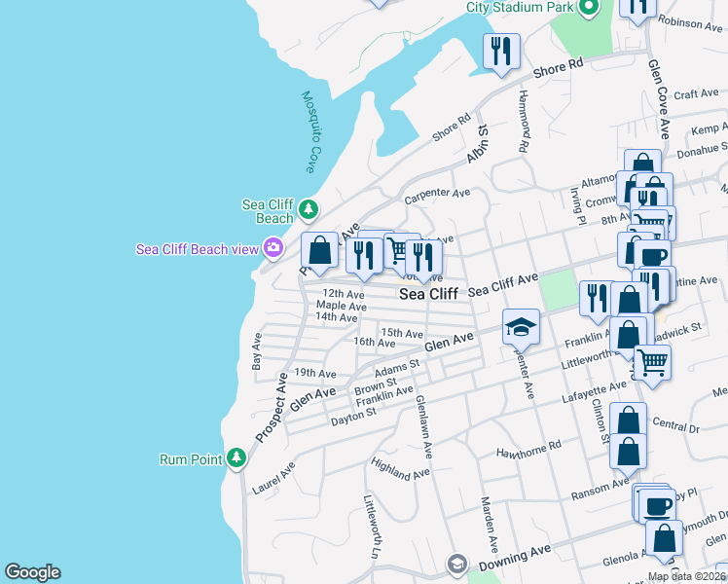Screen dimensions: 728x584
Task: Open the restaurant marker beside Shore Rd harbor
Action: (x=501, y=54)
